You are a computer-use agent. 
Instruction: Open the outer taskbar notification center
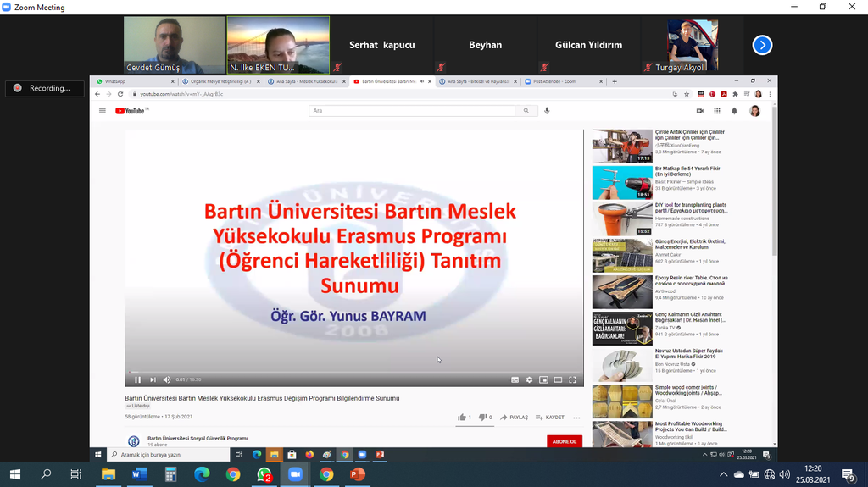click(849, 474)
